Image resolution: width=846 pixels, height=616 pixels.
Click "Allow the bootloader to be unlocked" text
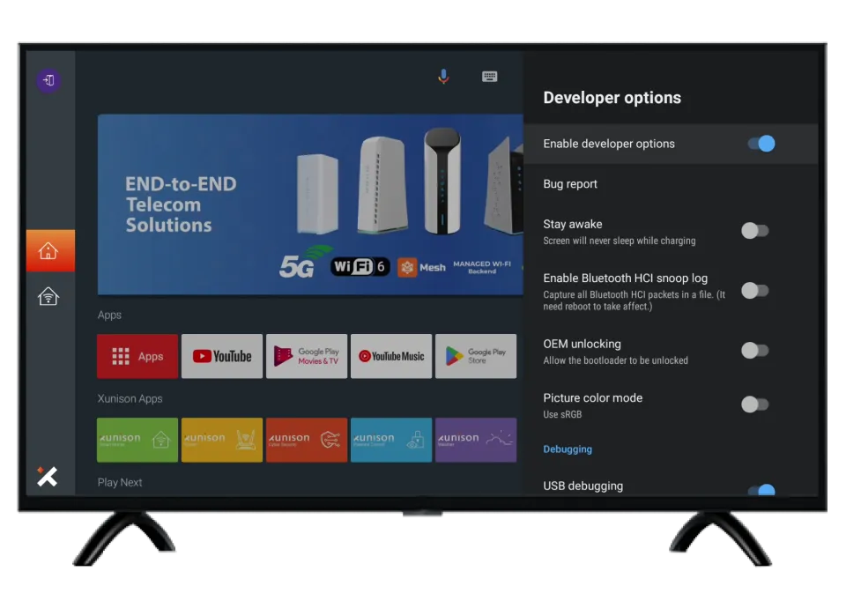616,360
